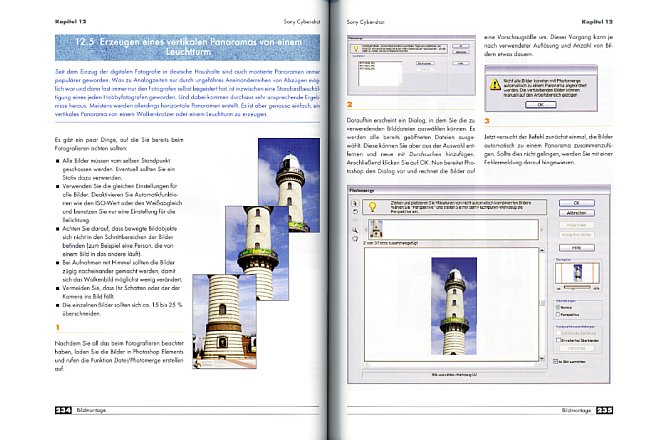The image size is (668, 440).
Task: Select the image selection arrow tool in Photomerge
Action: click(355, 203)
